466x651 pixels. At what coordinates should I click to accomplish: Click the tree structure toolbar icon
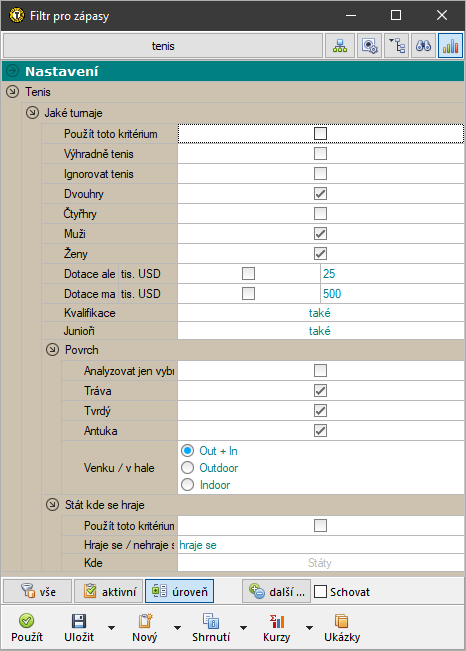pos(397,46)
